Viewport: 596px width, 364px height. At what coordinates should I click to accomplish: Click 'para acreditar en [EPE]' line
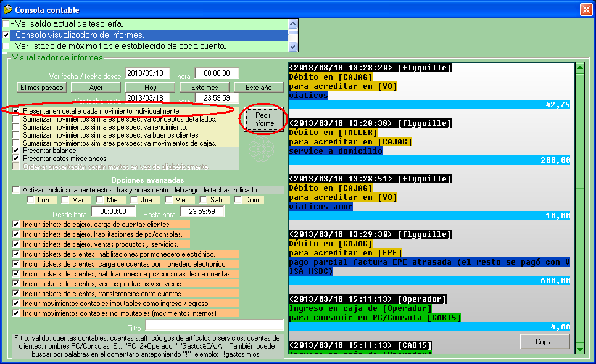(346, 253)
